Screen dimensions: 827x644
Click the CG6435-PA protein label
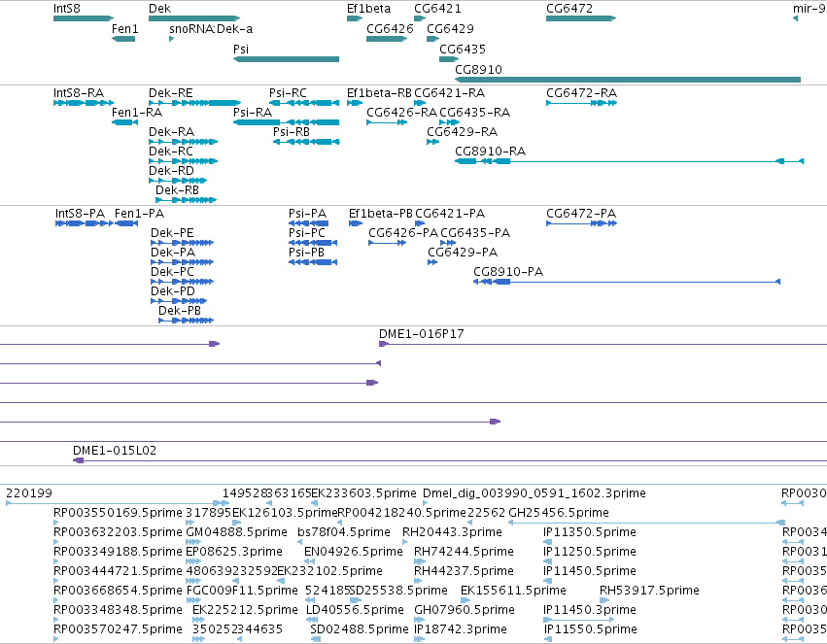click(x=475, y=233)
